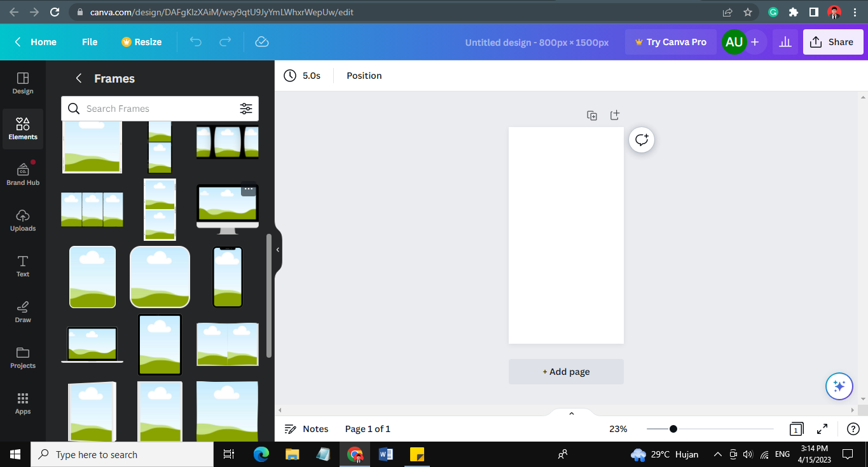Switch to the Position tab
Screen dimensions: 868x467
[x=364, y=75]
